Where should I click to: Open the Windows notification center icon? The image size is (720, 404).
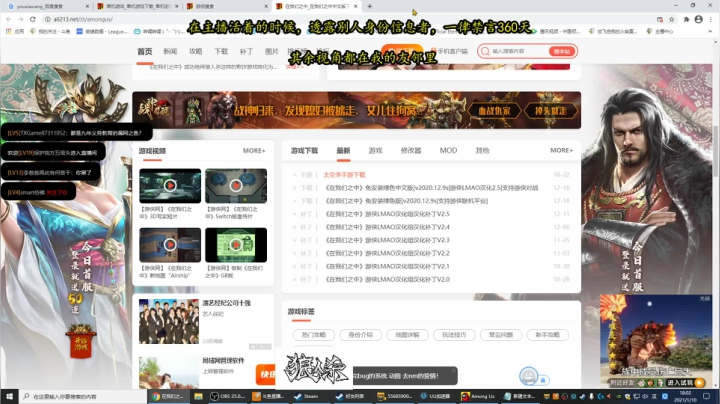[x=707, y=396]
